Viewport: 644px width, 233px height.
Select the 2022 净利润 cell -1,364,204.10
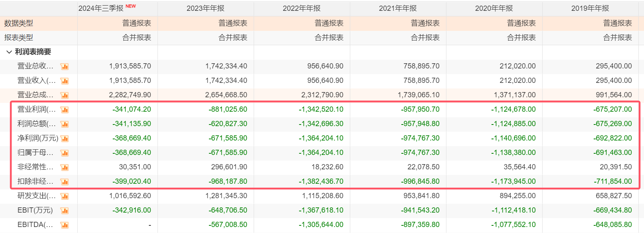(x=321, y=138)
